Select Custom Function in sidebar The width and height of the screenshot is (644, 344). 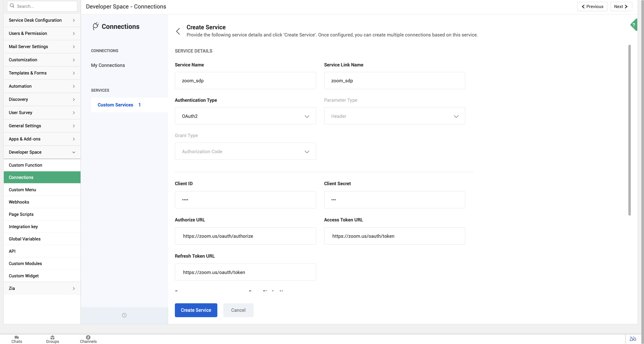pos(42,165)
